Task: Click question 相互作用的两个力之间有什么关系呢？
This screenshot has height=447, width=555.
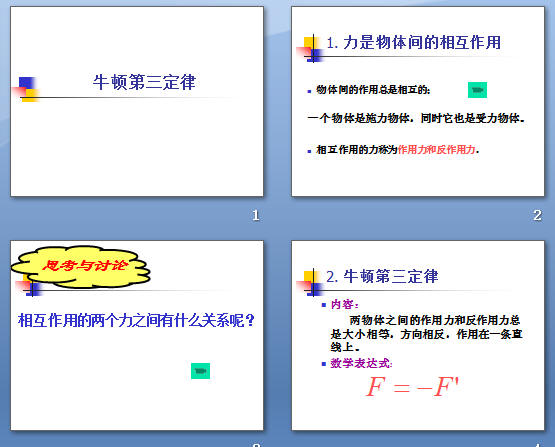Action: coord(136,321)
